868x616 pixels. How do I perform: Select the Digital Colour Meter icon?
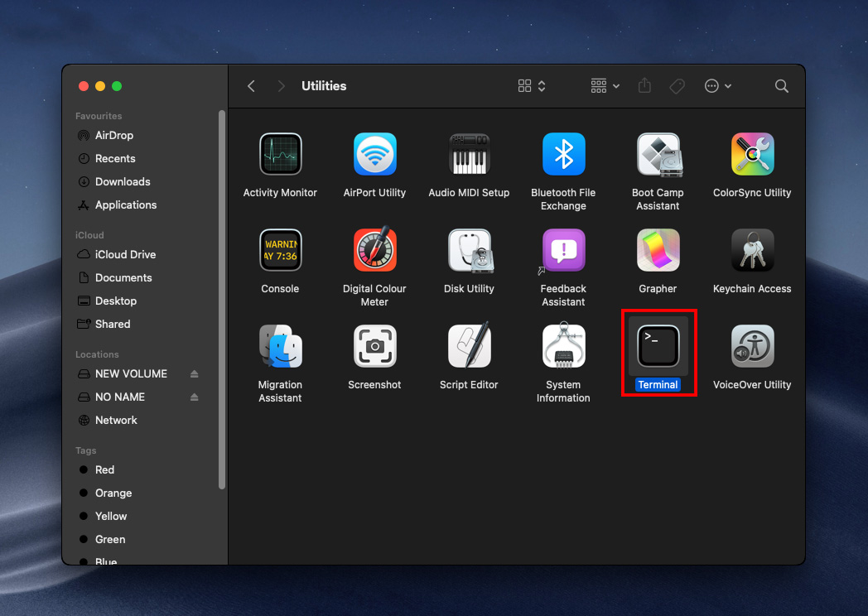point(374,249)
